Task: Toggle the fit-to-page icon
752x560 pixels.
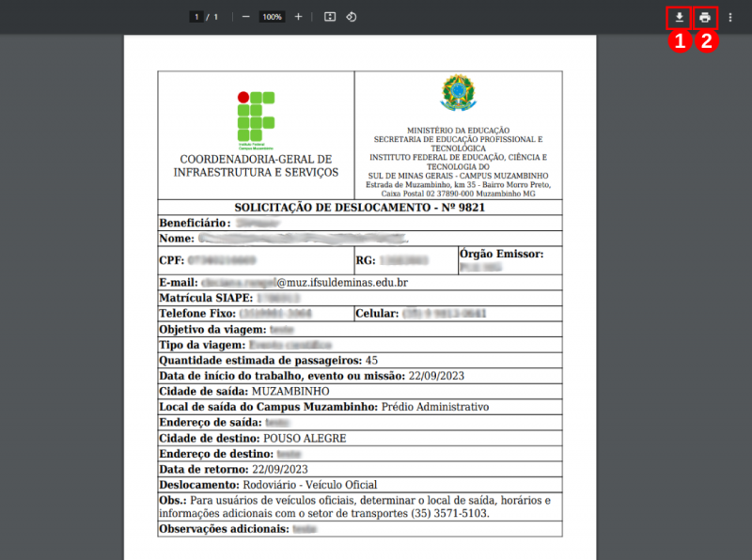Action: (330, 17)
